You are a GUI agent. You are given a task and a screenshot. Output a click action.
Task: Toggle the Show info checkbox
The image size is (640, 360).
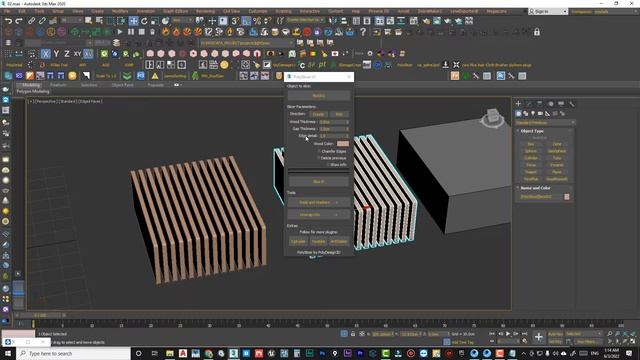[x=328, y=164]
